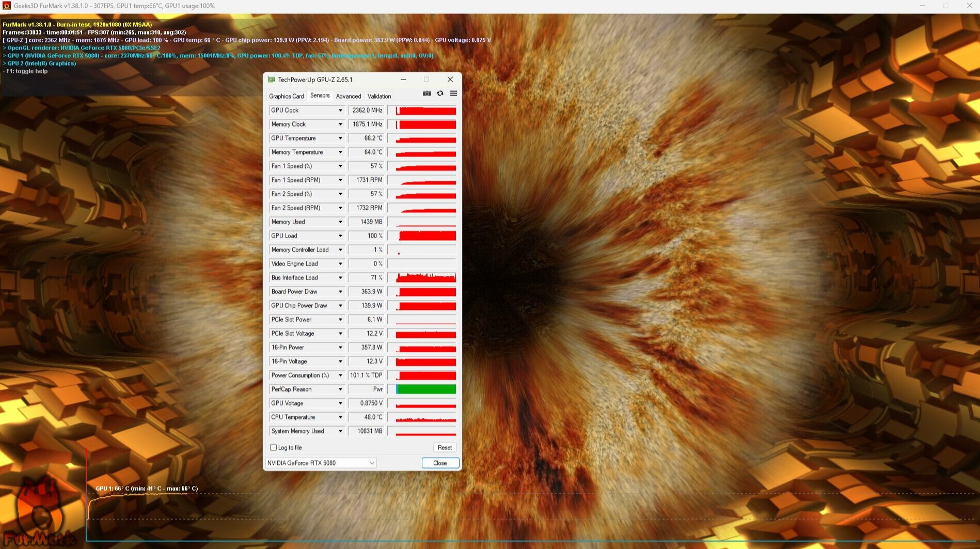Click the Close button in GPU-Z

click(440, 463)
